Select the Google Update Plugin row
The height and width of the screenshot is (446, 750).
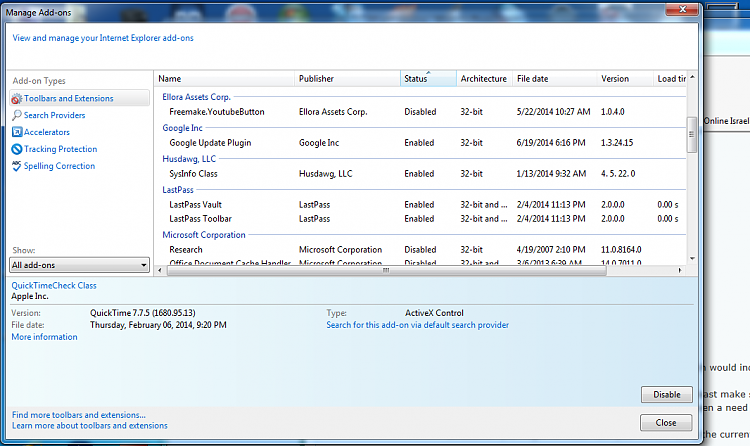pyautogui.click(x=421, y=143)
